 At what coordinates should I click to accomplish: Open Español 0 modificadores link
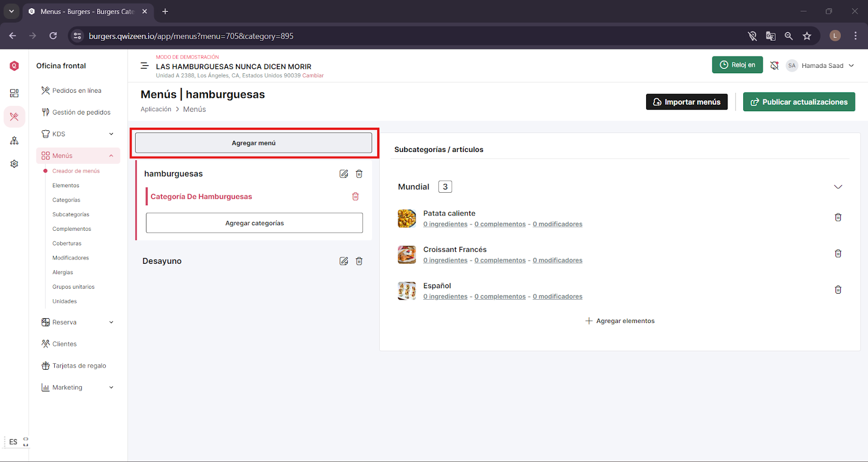pyautogui.click(x=558, y=296)
